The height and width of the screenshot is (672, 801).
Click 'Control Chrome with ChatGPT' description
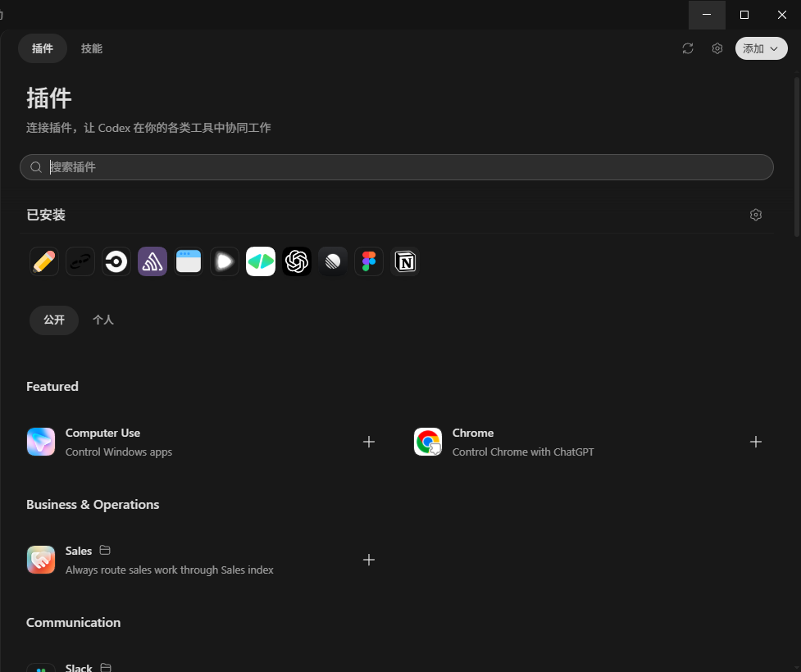(x=523, y=452)
